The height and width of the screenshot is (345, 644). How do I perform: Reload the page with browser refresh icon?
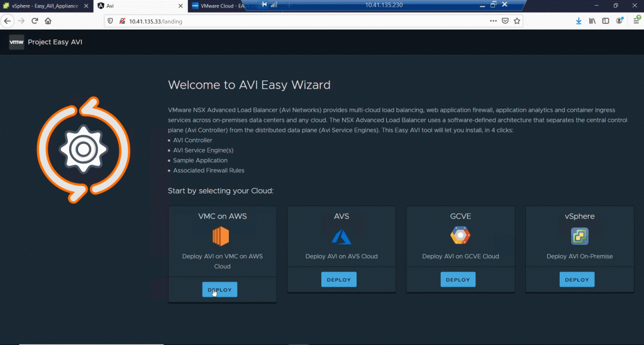coord(35,21)
